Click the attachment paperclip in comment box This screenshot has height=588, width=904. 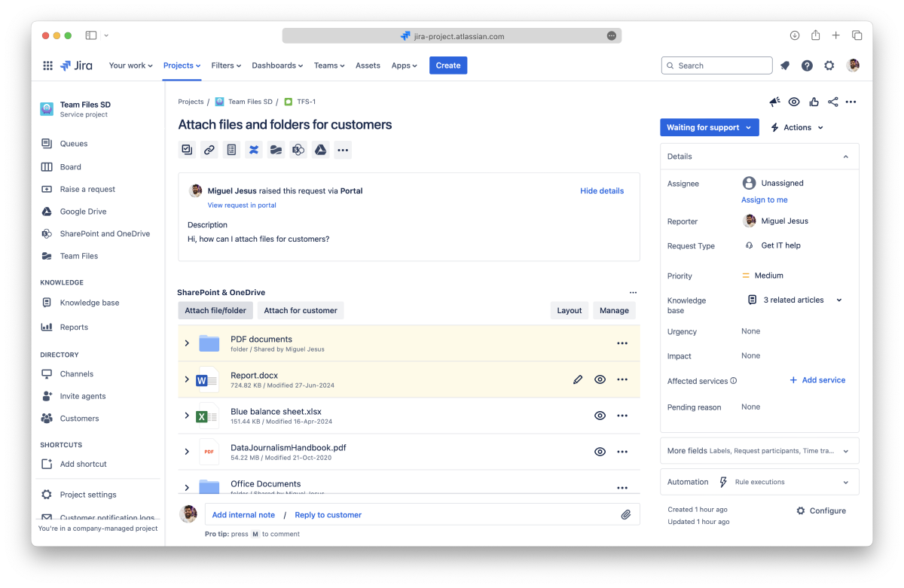[625, 515]
